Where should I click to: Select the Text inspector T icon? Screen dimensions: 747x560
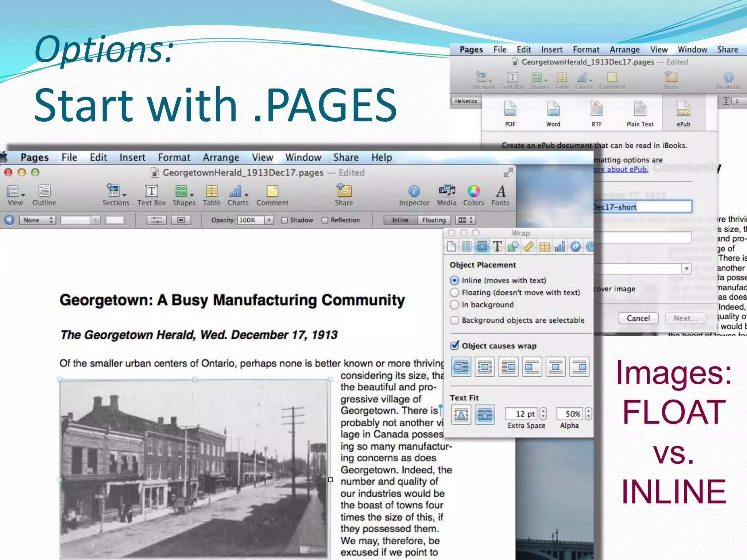click(x=497, y=246)
